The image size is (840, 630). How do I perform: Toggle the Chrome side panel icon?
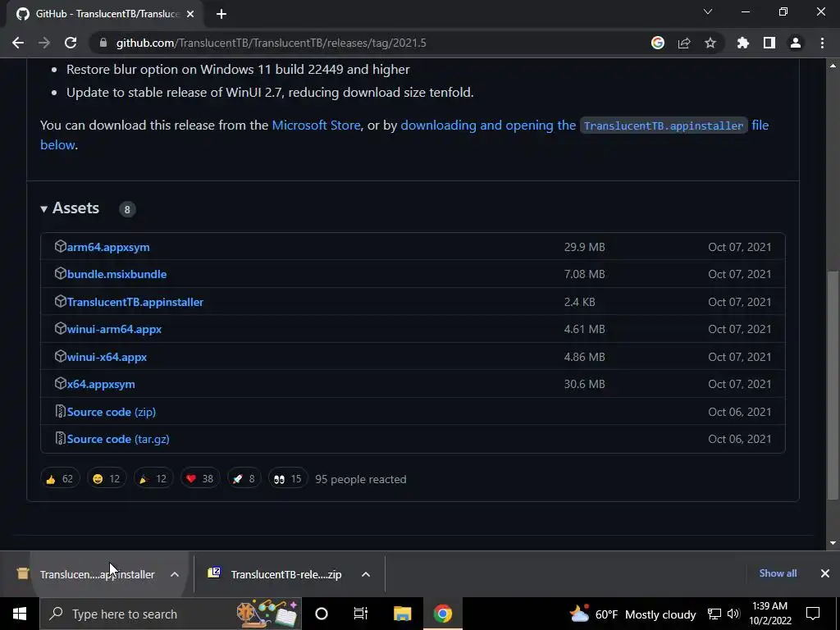pyautogui.click(x=769, y=43)
